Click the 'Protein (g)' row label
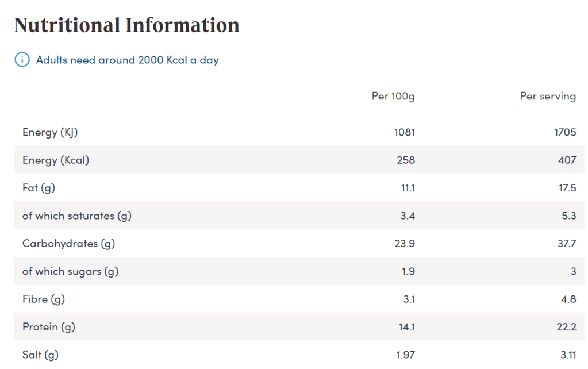This screenshot has height=369, width=588. point(49,327)
